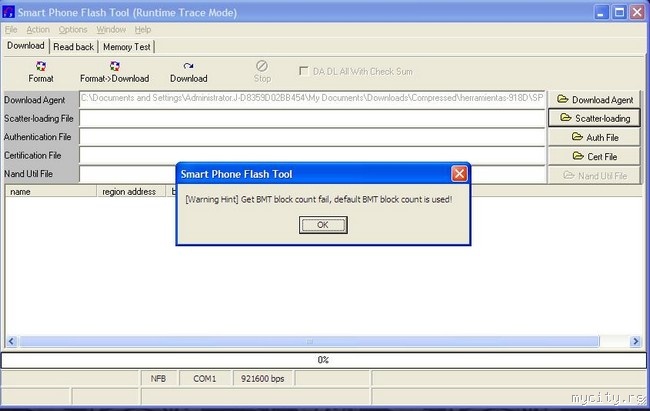Maximize the Smart Phone Flash Tool window

click(x=619, y=12)
